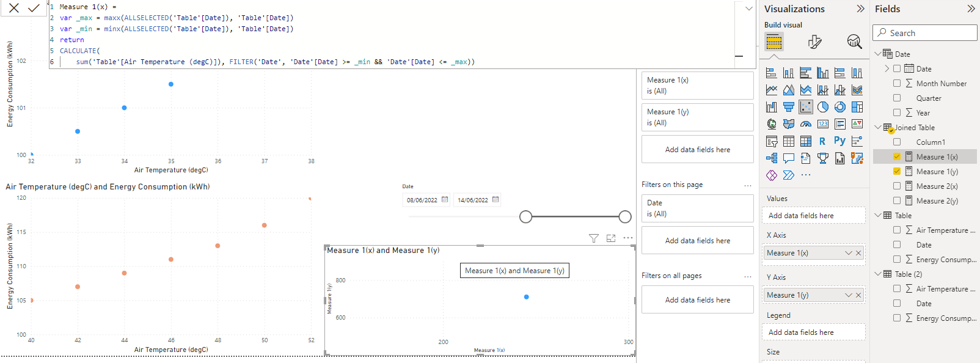Screen dimensions: 980x363
Task: Collapse the Table (2) group
Action: point(878,274)
